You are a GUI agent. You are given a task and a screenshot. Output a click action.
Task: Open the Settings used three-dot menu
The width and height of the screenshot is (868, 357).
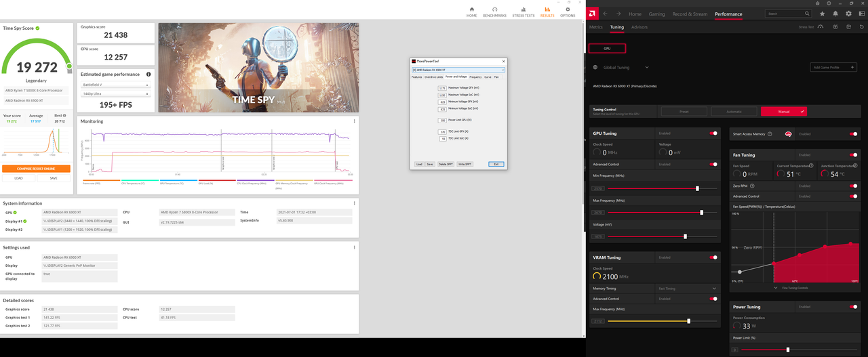(x=354, y=247)
